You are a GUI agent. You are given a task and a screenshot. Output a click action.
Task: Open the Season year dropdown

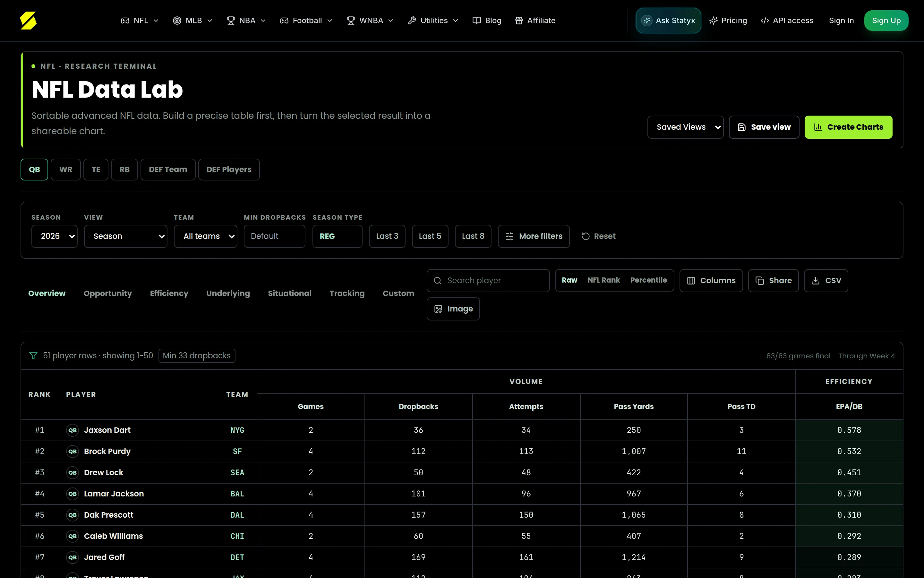tap(55, 236)
